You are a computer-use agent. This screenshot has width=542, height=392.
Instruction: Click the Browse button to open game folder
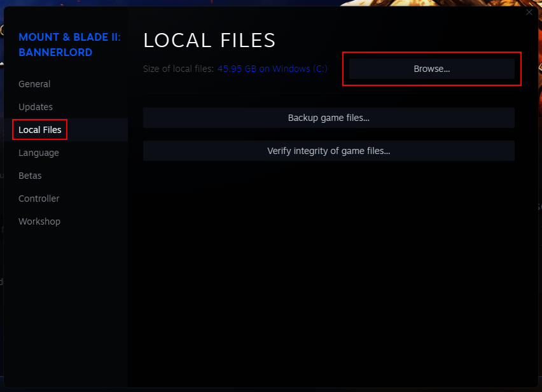pos(431,69)
